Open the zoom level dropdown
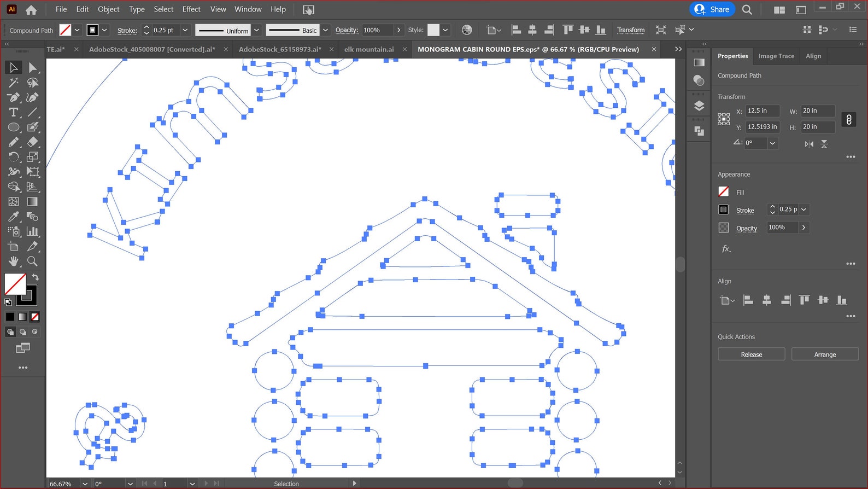Viewport: 868px width, 489px height. [x=85, y=484]
